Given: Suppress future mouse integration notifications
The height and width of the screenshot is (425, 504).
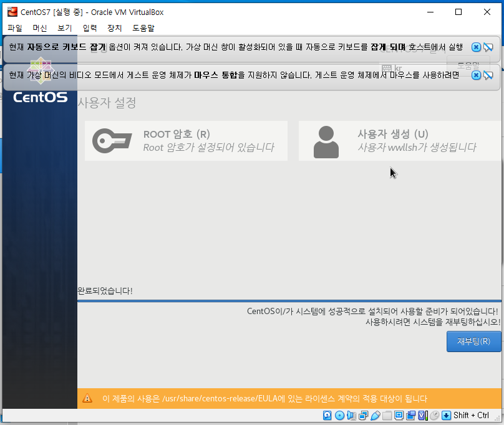Looking at the screenshot, I should (488, 75).
